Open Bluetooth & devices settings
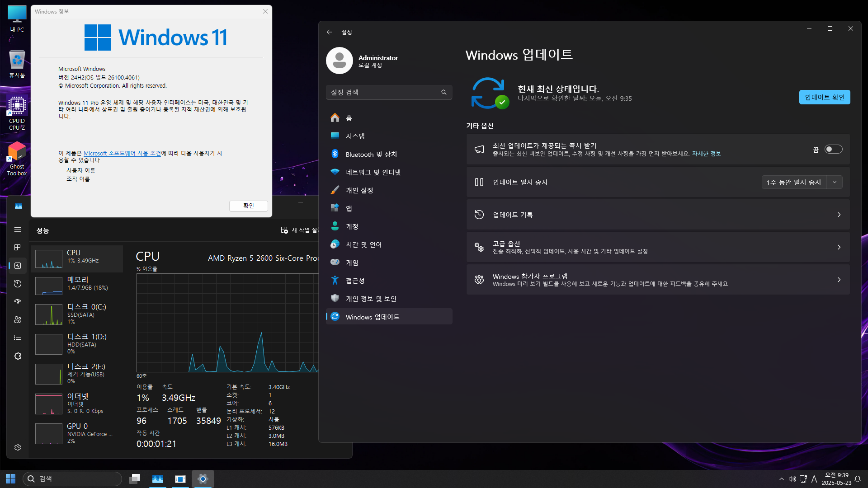Viewport: 868px width, 488px height. (x=389, y=154)
